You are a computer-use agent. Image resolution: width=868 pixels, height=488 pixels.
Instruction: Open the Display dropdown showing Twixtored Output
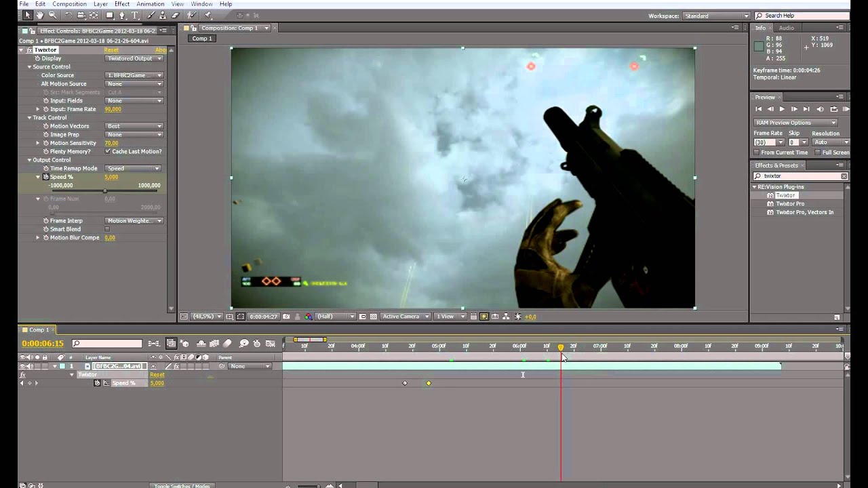(134, 58)
